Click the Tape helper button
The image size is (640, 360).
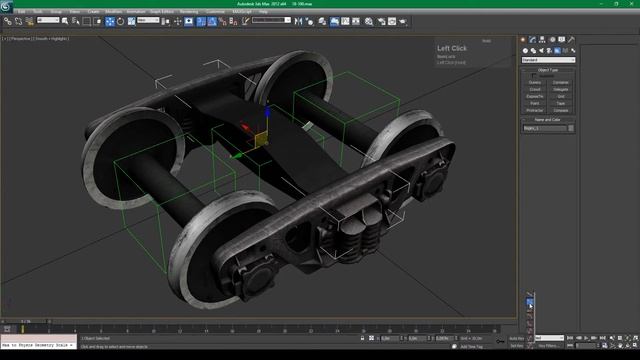(561, 103)
